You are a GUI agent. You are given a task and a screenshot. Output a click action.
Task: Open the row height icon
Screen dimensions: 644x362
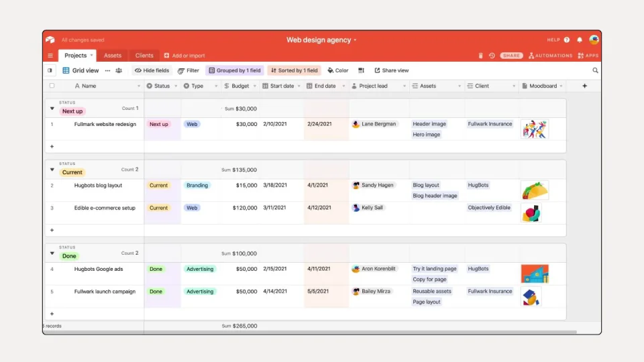point(361,70)
